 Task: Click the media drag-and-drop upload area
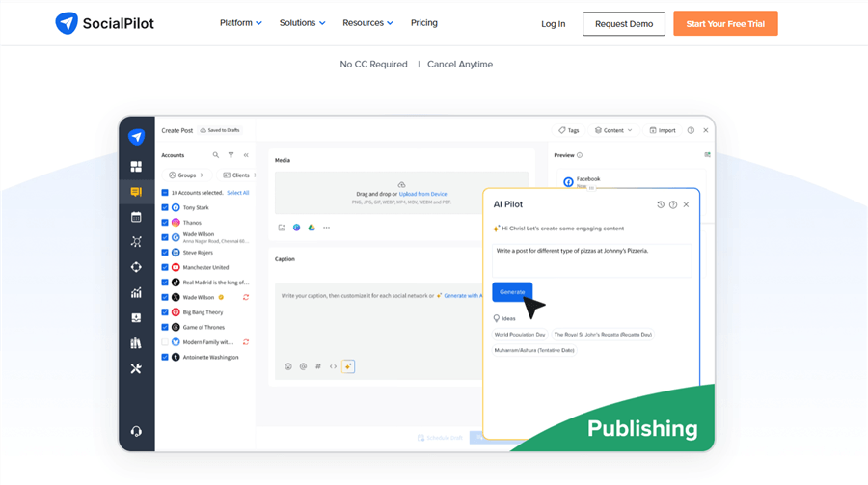click(x=401, y=193)
